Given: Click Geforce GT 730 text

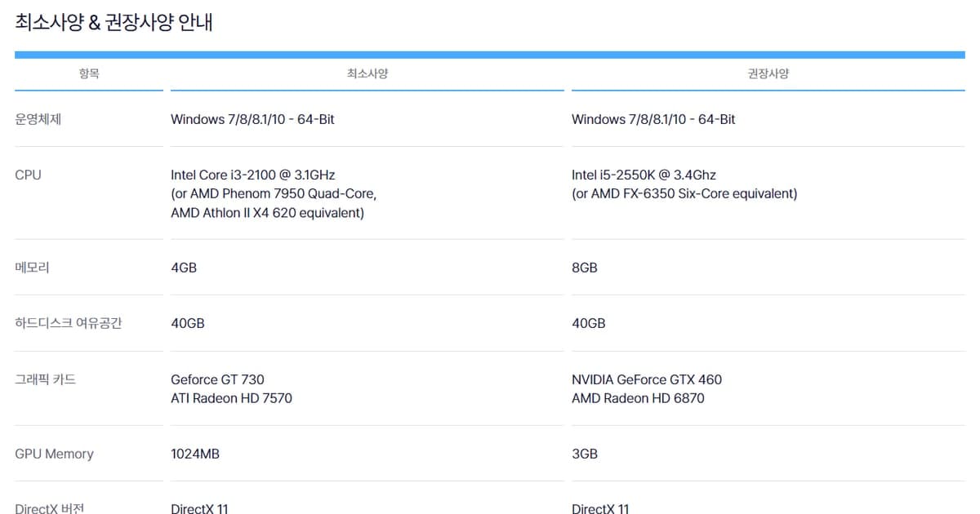Looking at the screenshot, I should 217,379.
